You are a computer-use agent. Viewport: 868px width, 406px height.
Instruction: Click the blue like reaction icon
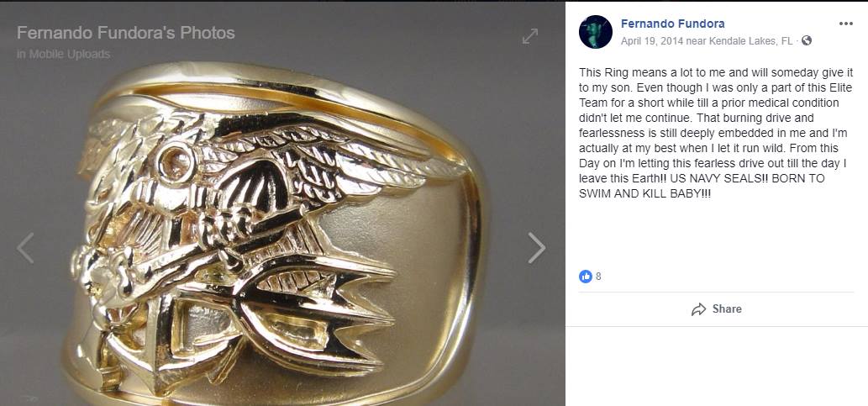[585, 277]
